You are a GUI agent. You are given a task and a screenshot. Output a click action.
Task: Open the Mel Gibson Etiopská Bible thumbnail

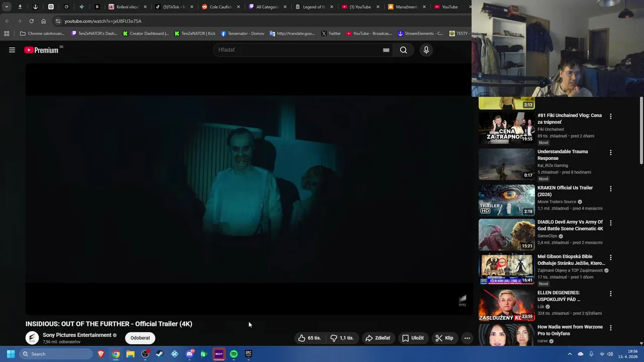(507, 269)
